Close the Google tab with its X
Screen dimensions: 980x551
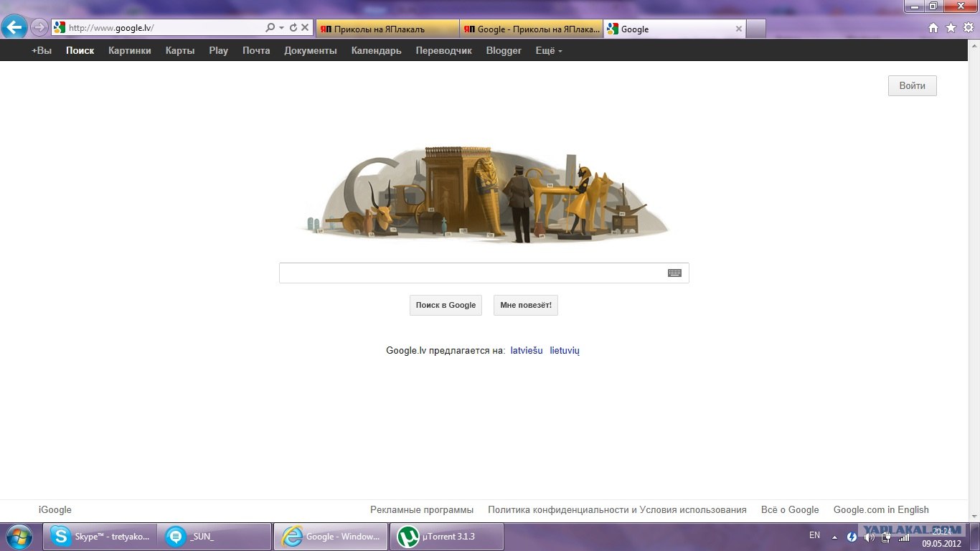pos(739,29)
